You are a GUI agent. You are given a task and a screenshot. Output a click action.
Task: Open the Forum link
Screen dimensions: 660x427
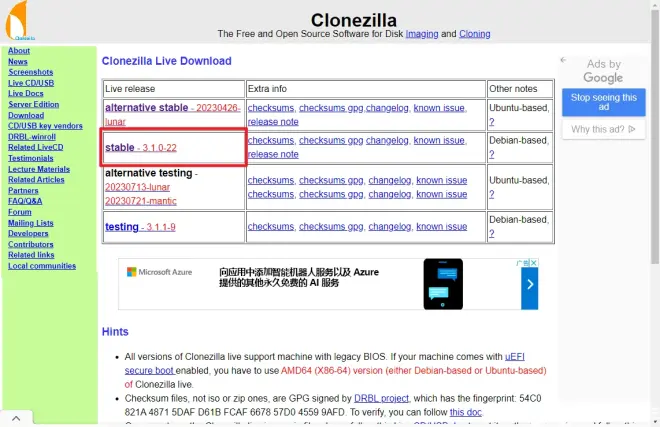coord(20,212)
